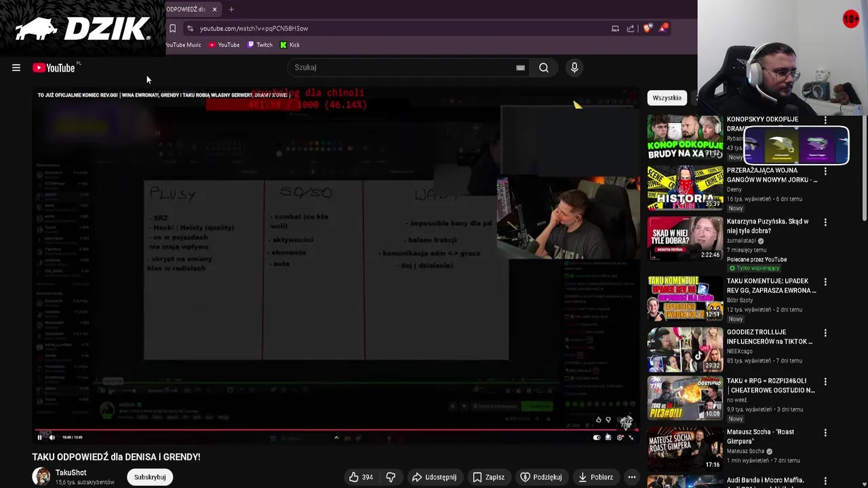868x488 pixels.
Task: Mute the video via speaker icon
Action: [x=52, y=437]
